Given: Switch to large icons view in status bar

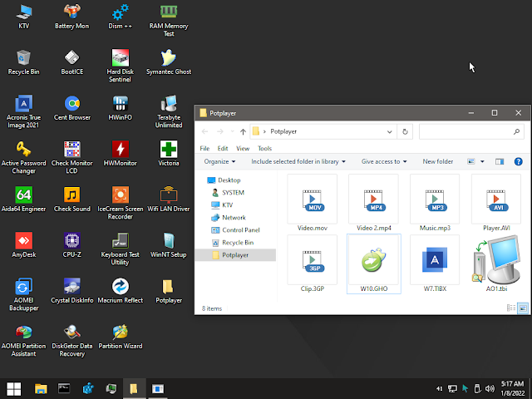Looking at the screenshot, I should pyautogui.click(x=523, y=308).
